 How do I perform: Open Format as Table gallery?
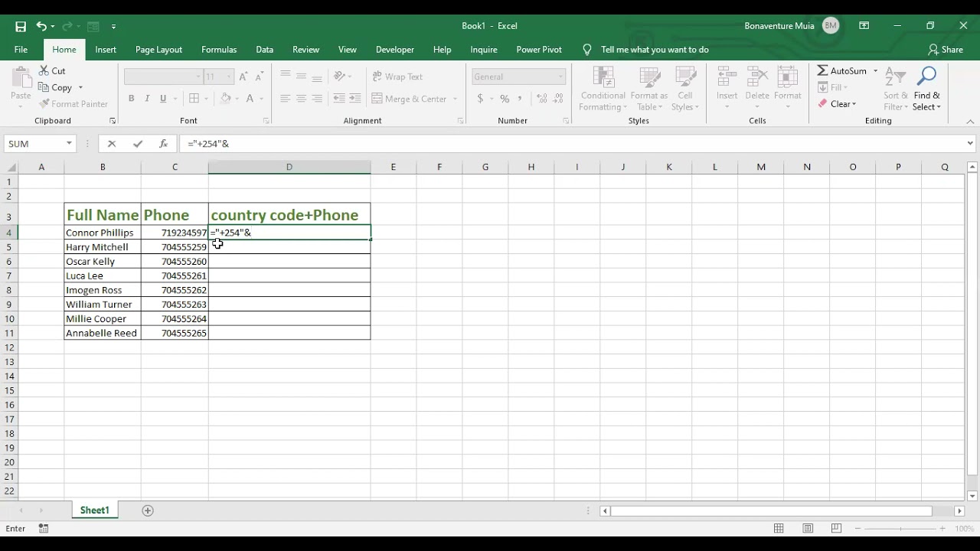click(649, 89)
